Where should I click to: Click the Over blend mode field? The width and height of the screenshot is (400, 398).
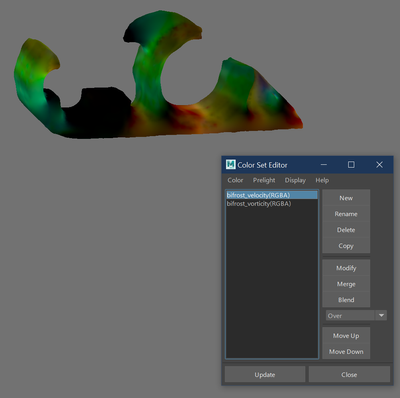[x=350, y=315]
